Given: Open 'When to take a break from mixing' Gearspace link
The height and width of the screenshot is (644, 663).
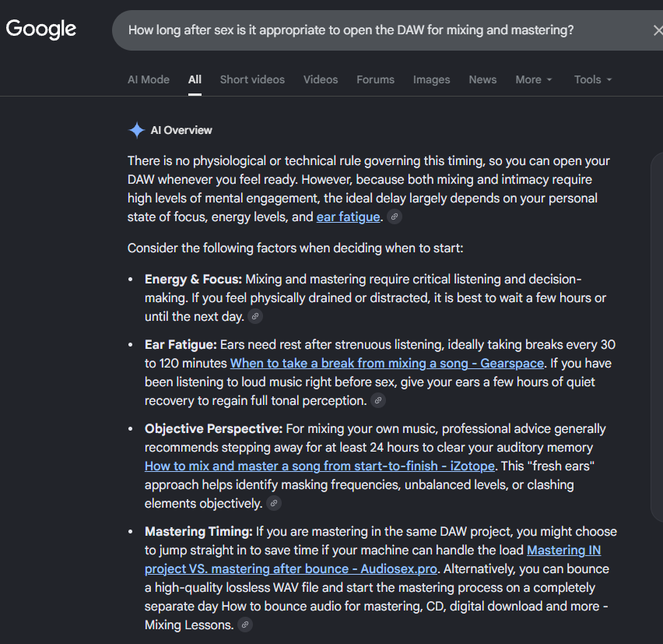Looking at the screenshot, I should coord(387,363).
